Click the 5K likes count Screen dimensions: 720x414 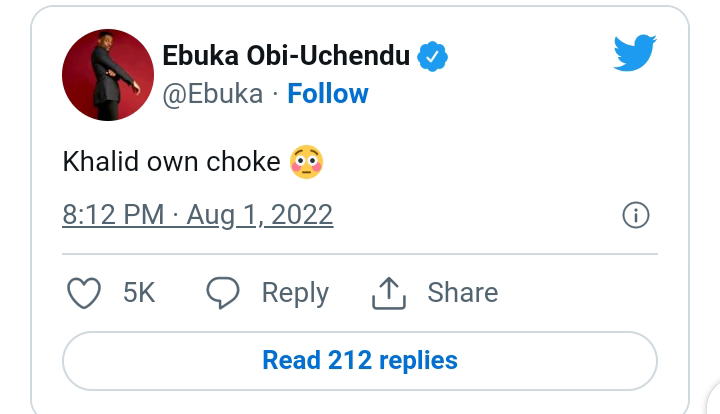[139, 293]
